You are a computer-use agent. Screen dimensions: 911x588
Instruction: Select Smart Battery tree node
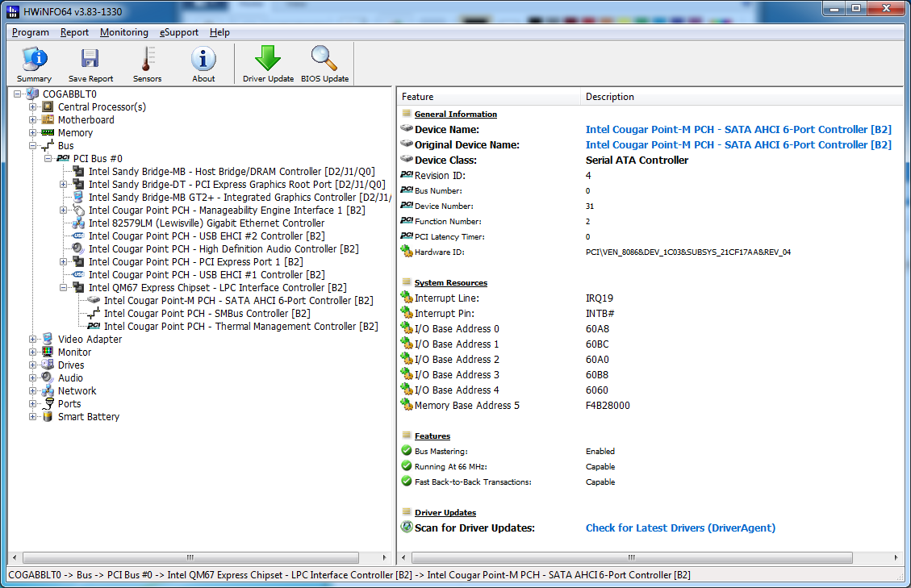tap(88, 416)
